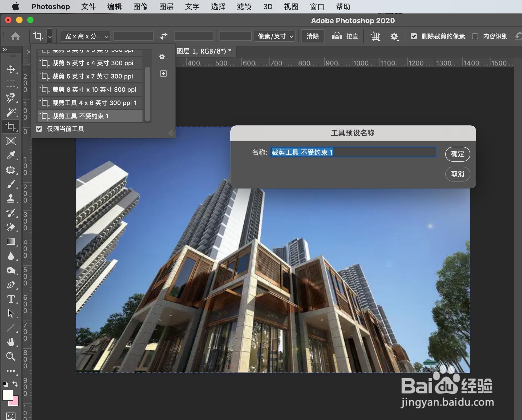Enable 内容识别 checkbox
The image size is (522, 420).
tap(475, 36)
